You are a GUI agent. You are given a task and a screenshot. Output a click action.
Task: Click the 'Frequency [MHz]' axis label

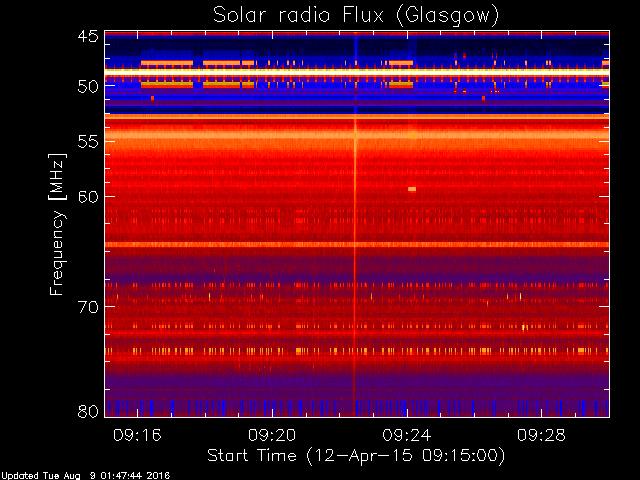click(57, 224)
